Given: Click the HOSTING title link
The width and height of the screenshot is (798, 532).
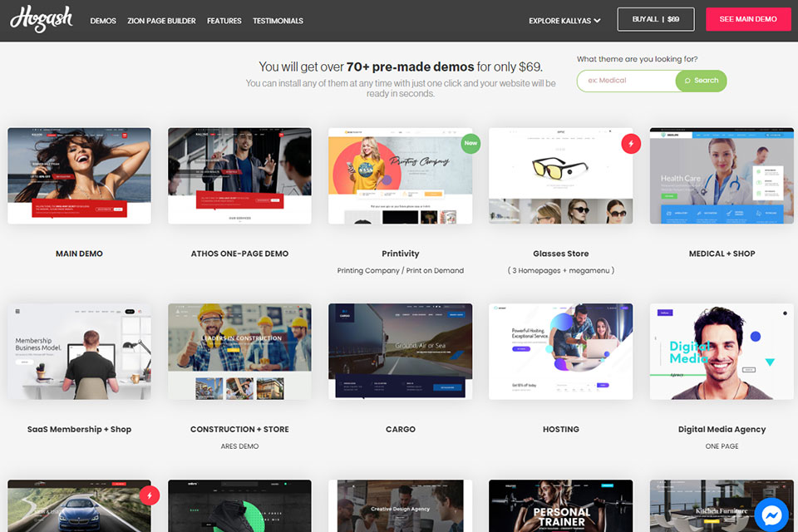Looking at the screenshot, I should point(561,429).
